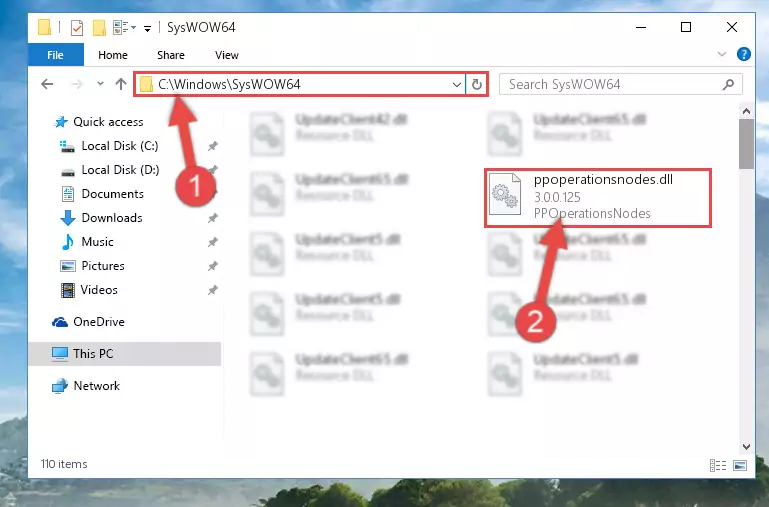Viewport: 769px width, 507px height.
Task: Click the folder icon in title bar
Action: [44, 27]
